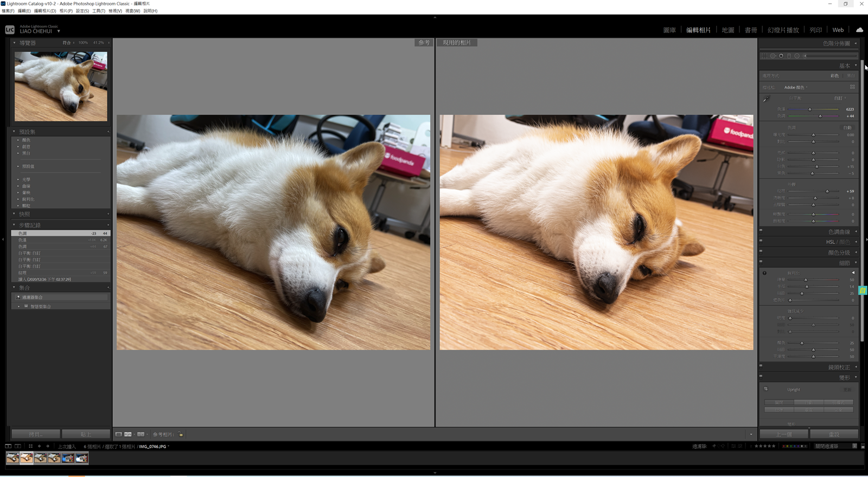Switch to the 圖庫 Library module
The height and width of the screenshot is (477, 868).
[669, 30]
